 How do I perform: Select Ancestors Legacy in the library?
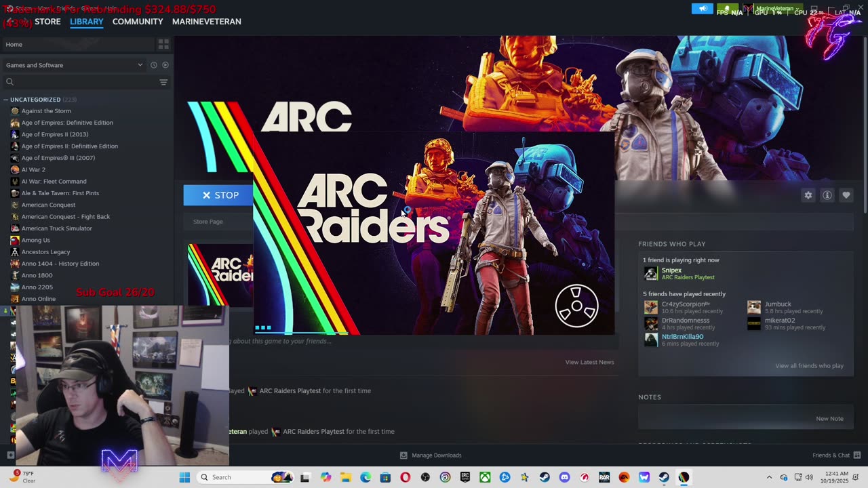(x=46, y=251)
